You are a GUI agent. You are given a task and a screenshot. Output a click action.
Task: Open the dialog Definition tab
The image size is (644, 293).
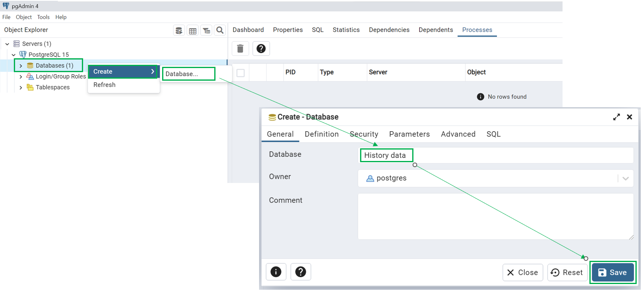(322, 134)
